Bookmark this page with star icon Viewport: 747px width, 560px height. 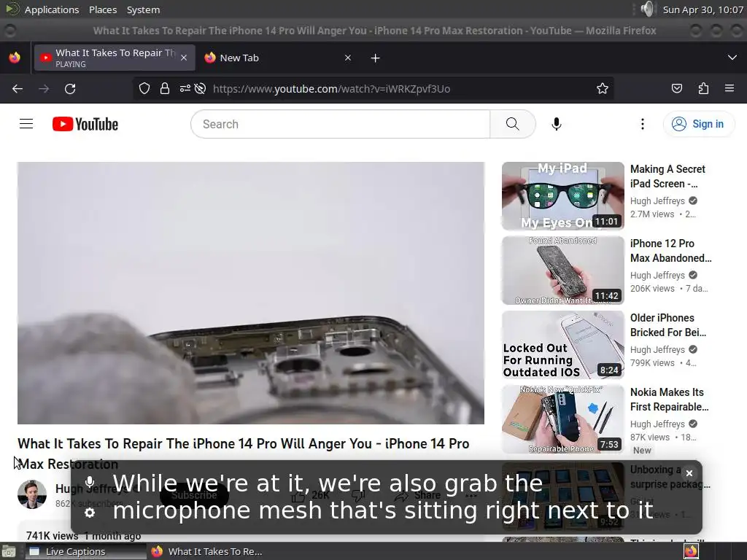tap(602, 88)
